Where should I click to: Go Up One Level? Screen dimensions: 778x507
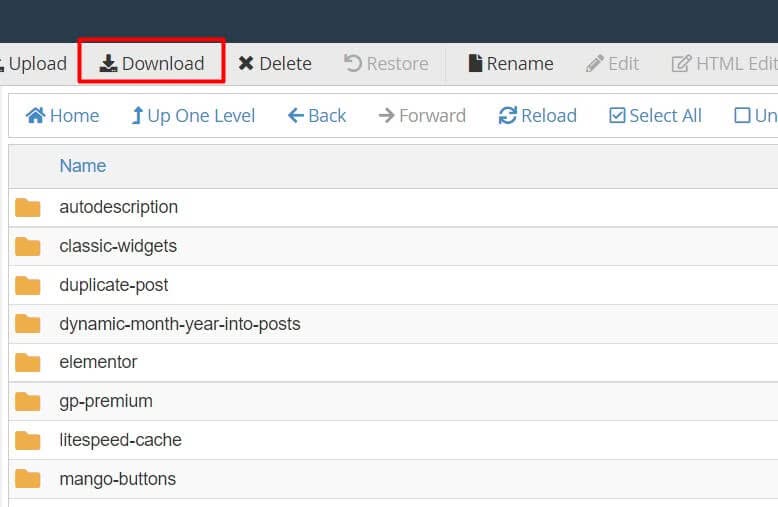click(x=193, y=116)
